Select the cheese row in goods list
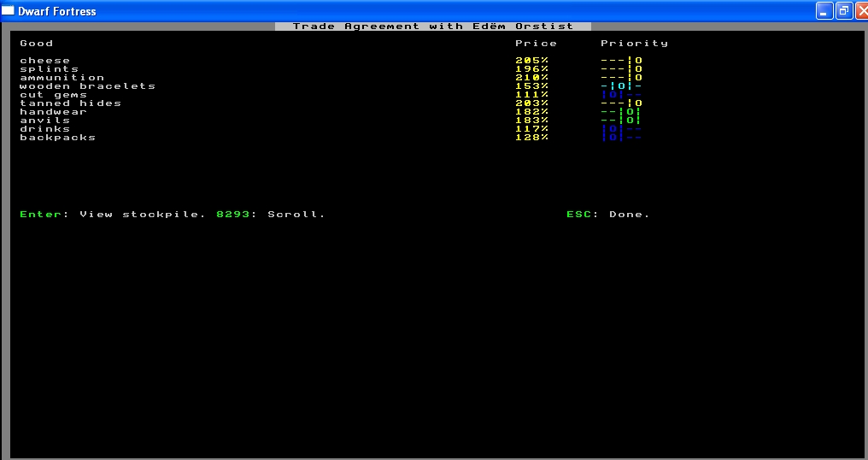Screen dimensions: 868x460 (x=44, y=61)
